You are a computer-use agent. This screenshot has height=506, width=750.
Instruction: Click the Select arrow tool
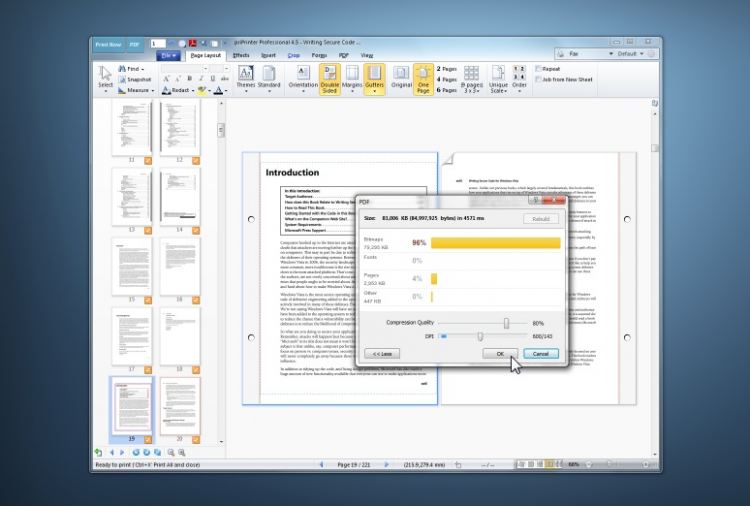point(105,78)
